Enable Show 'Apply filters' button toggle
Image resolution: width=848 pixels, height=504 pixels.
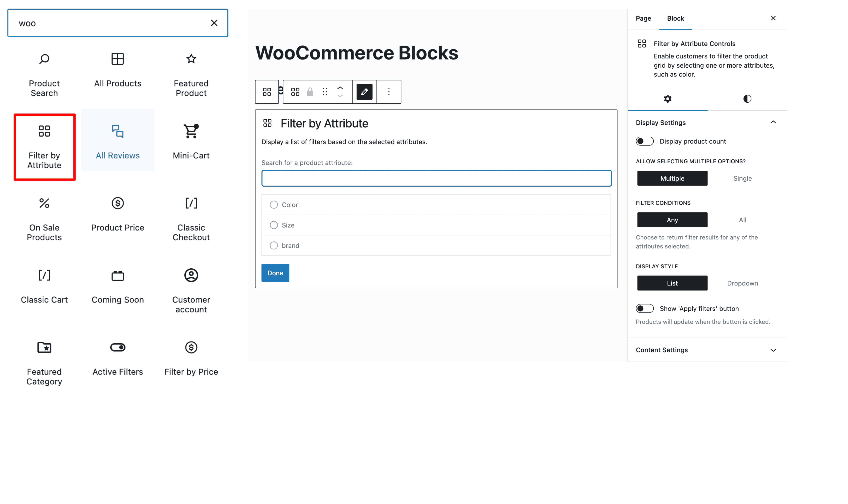click(644, 308)
